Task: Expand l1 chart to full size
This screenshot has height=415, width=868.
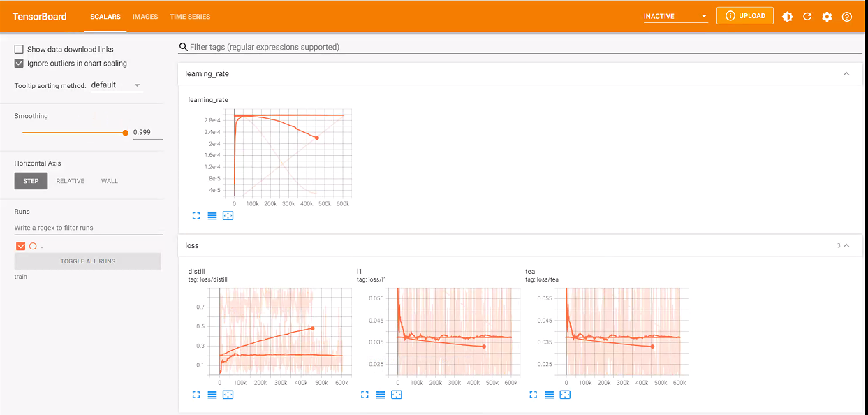Action: click(x=365, y=395)
